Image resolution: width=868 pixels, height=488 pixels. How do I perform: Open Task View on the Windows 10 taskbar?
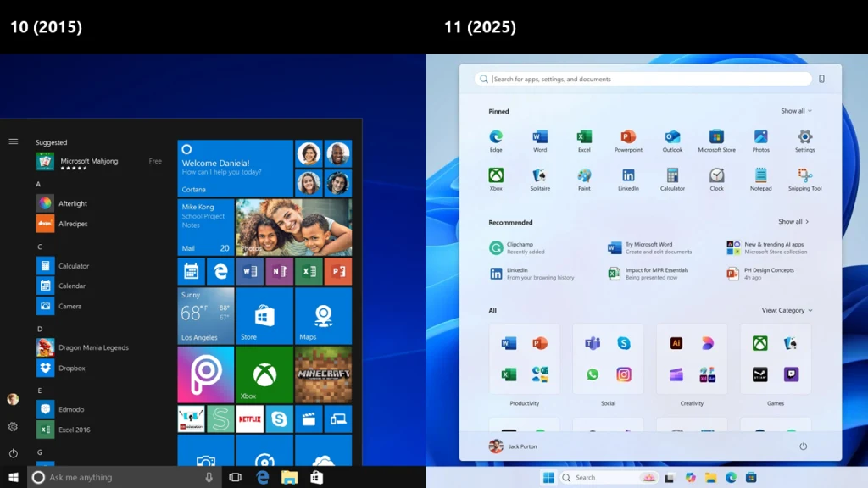tap(236, 477)
